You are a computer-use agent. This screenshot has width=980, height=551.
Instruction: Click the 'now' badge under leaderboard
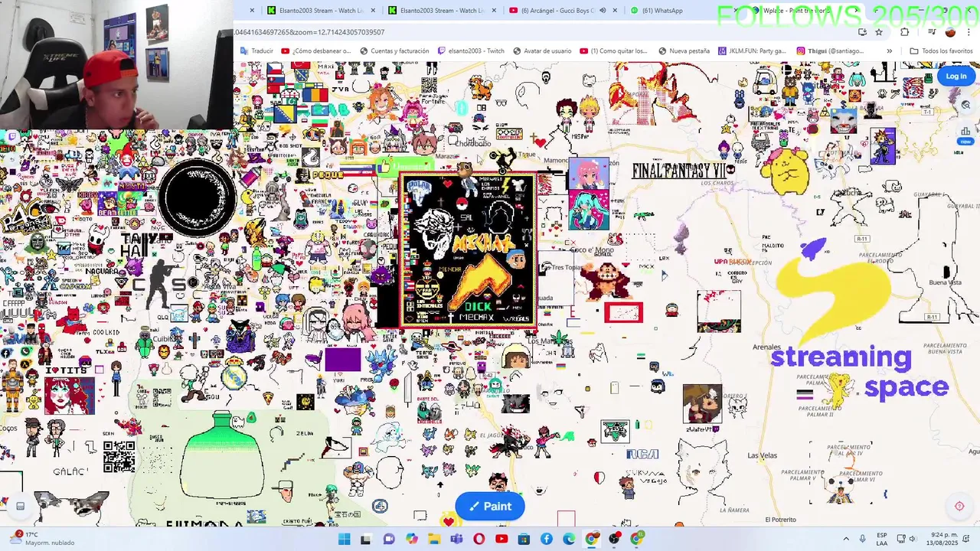click(965, 142)
